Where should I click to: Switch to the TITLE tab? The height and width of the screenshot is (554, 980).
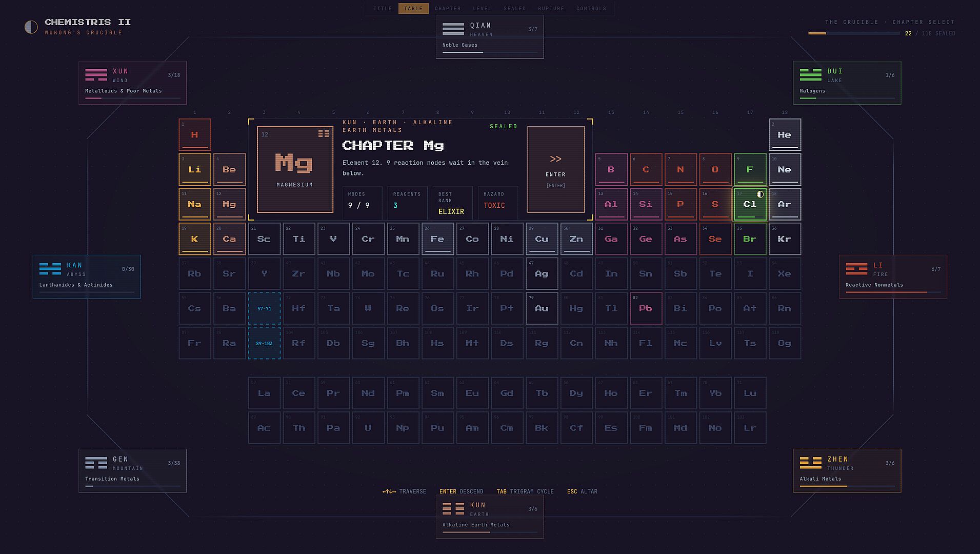click(x=383, y=8)
